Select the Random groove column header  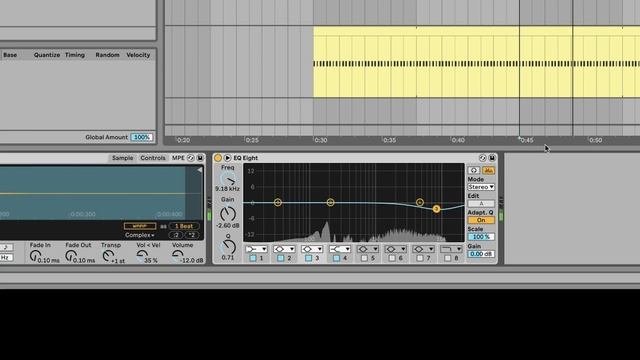(x=107, y=55)
